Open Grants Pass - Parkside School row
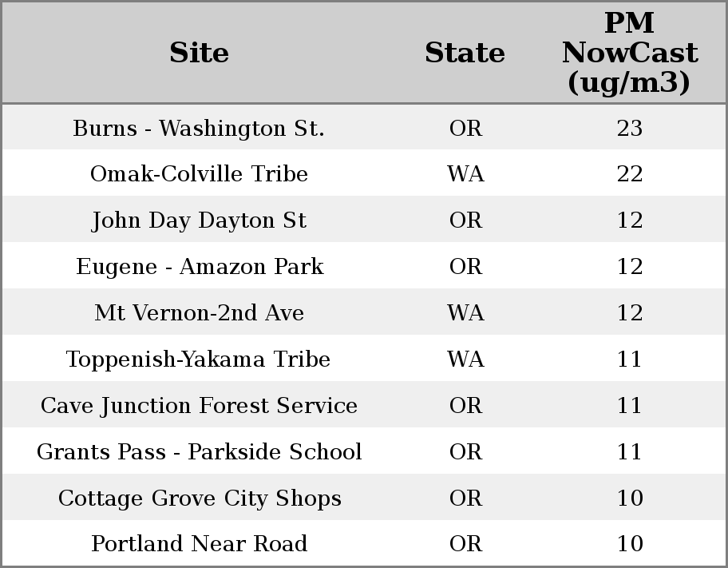728x568 pixels. pos(199,452)
